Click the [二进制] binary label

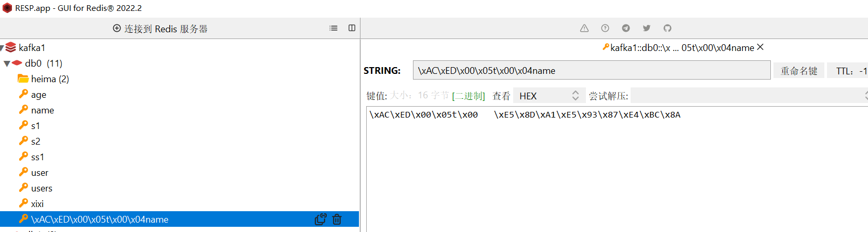coord(469,96)
